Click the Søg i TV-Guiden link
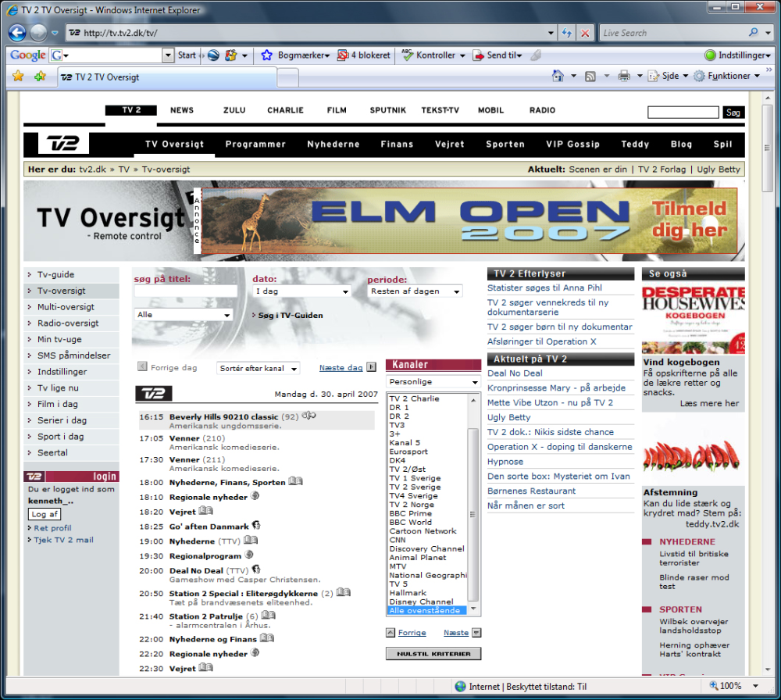781x700 pixels. 291,315
